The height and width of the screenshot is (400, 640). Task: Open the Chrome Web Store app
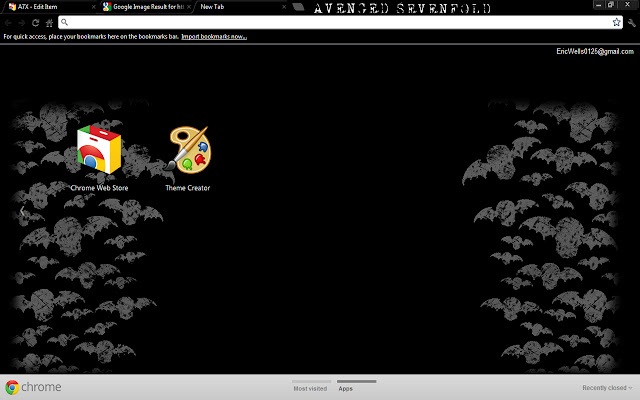[99, 150]
